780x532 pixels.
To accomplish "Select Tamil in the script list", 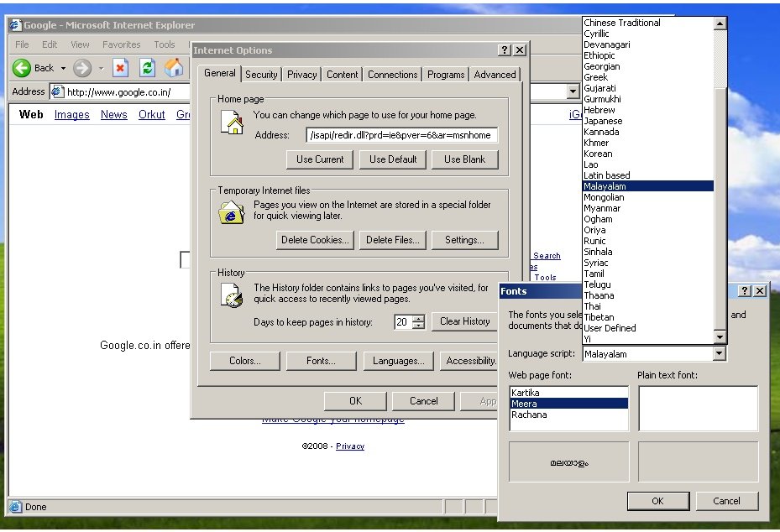I will pos(648,274).
